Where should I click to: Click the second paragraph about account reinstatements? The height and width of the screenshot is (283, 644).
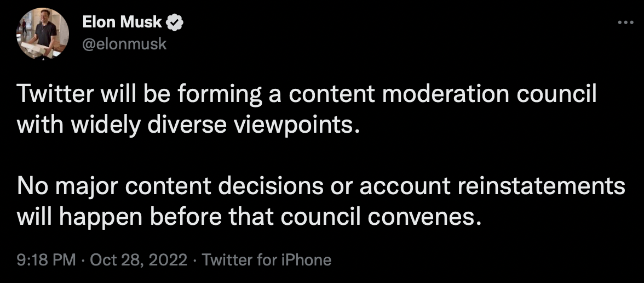click(321, 202)
